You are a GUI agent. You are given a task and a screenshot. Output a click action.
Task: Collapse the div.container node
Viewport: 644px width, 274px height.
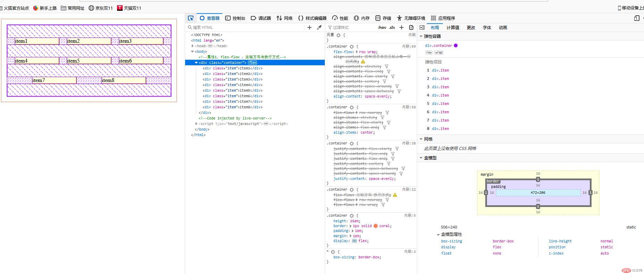click(196, 63)
